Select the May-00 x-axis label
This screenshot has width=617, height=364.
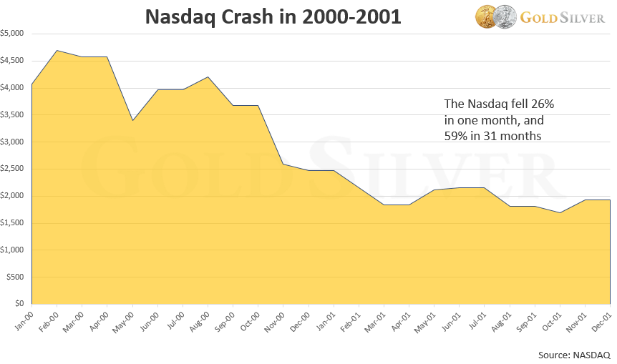tap(125, 319)
